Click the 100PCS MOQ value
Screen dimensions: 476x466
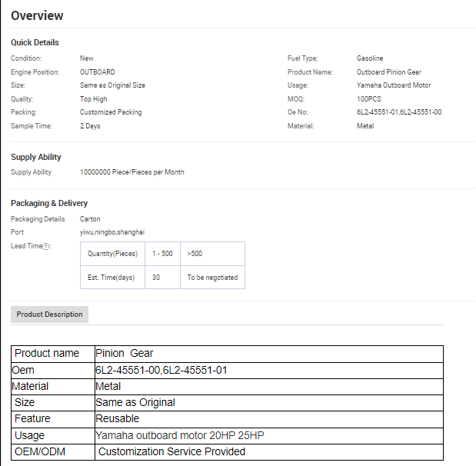click(370, 99)
